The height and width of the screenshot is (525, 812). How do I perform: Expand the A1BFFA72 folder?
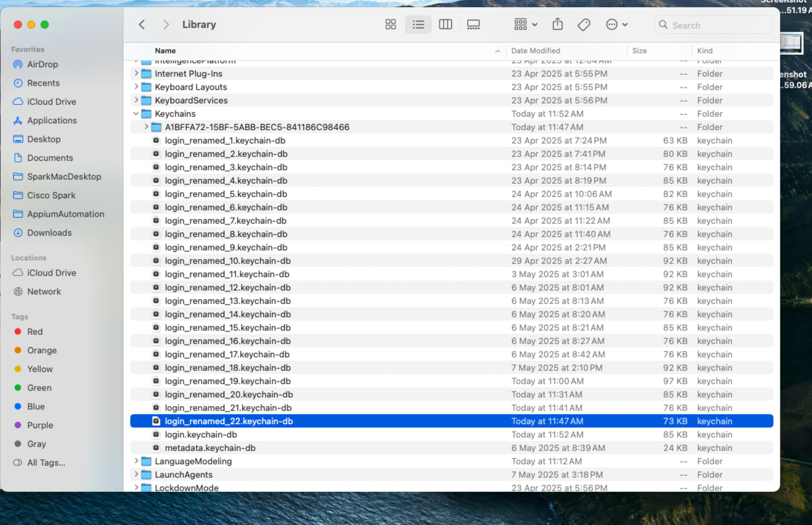[146, 127]
